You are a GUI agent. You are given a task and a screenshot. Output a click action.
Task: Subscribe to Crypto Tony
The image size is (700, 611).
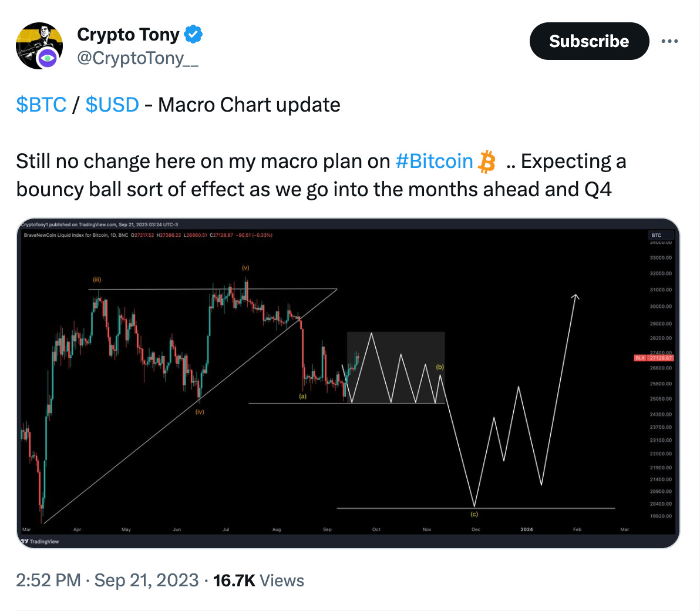click(589, 41)
